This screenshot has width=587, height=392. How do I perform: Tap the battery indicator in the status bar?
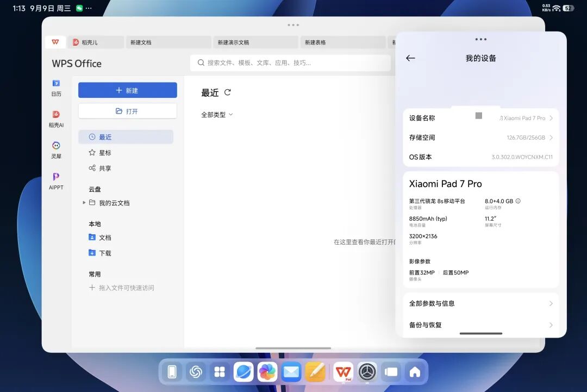(x=569, y=8)
